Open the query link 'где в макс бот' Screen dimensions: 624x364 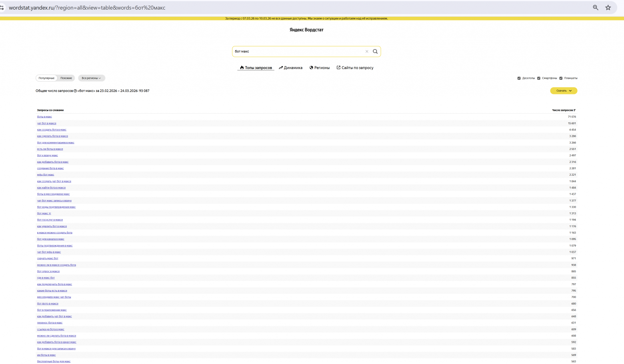[46, 278]
